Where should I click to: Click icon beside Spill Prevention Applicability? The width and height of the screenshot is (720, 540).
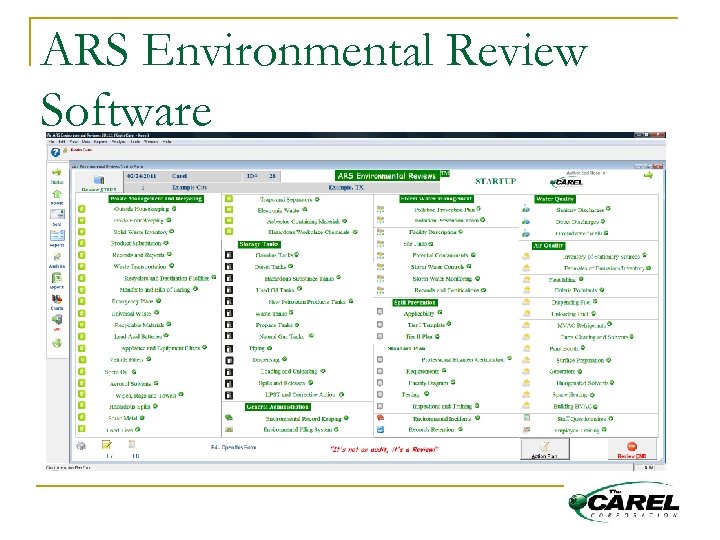click(x=380, y=312)
